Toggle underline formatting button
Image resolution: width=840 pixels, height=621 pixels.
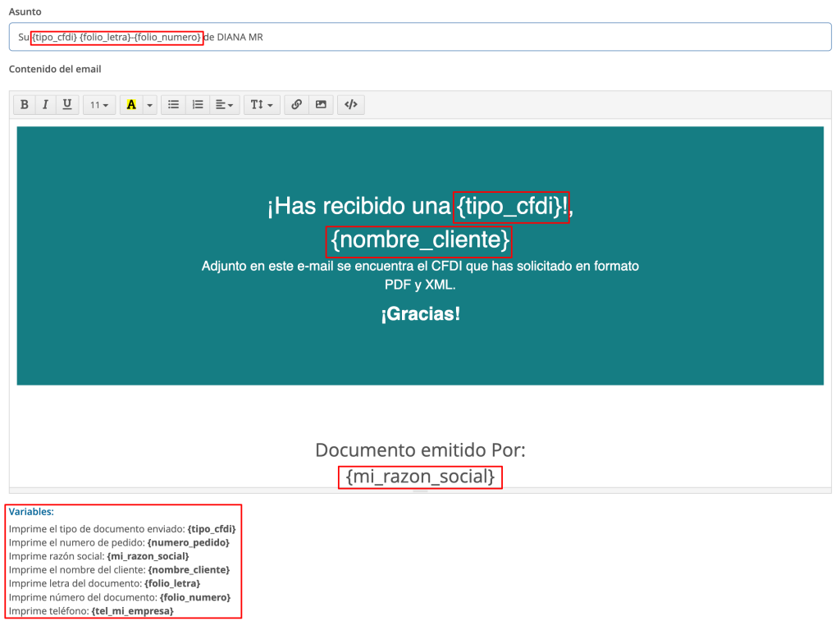(66, 105)
